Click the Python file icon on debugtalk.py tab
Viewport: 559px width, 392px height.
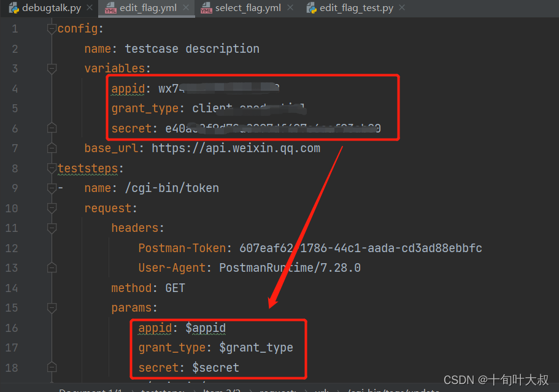pyautogui.click(x=14, y=8)
